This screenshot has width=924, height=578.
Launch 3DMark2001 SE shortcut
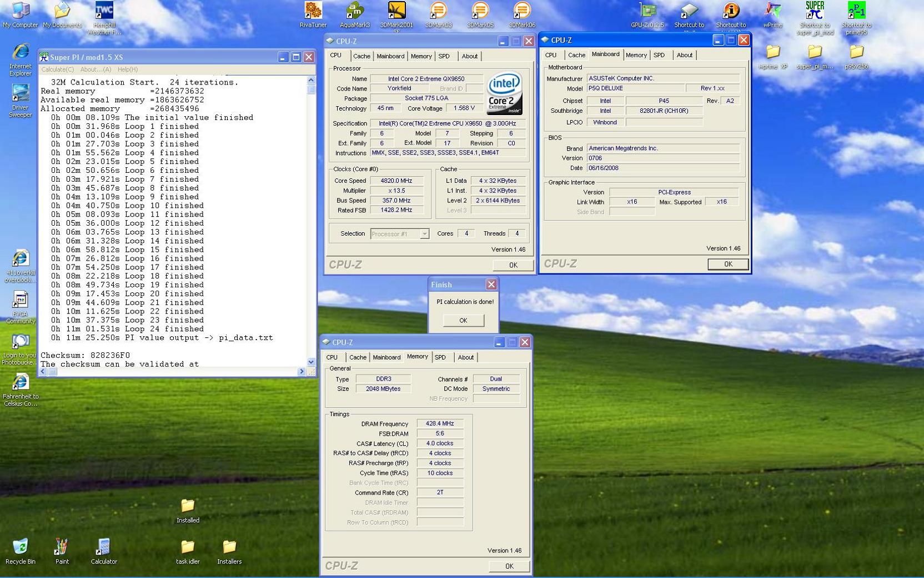(396, 17)
